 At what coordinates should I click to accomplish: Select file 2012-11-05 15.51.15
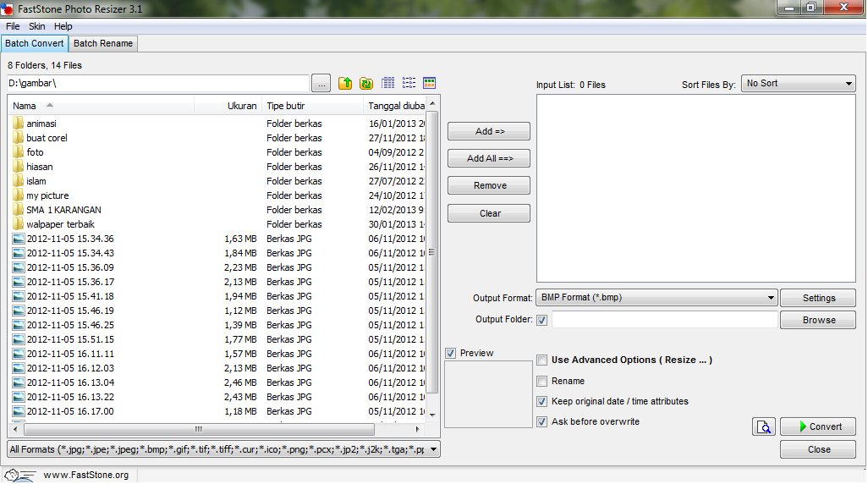click(70, 339)
